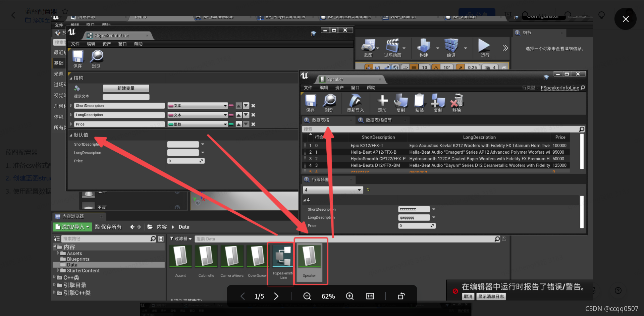Click Show Message Log button

tap(491, 297)
